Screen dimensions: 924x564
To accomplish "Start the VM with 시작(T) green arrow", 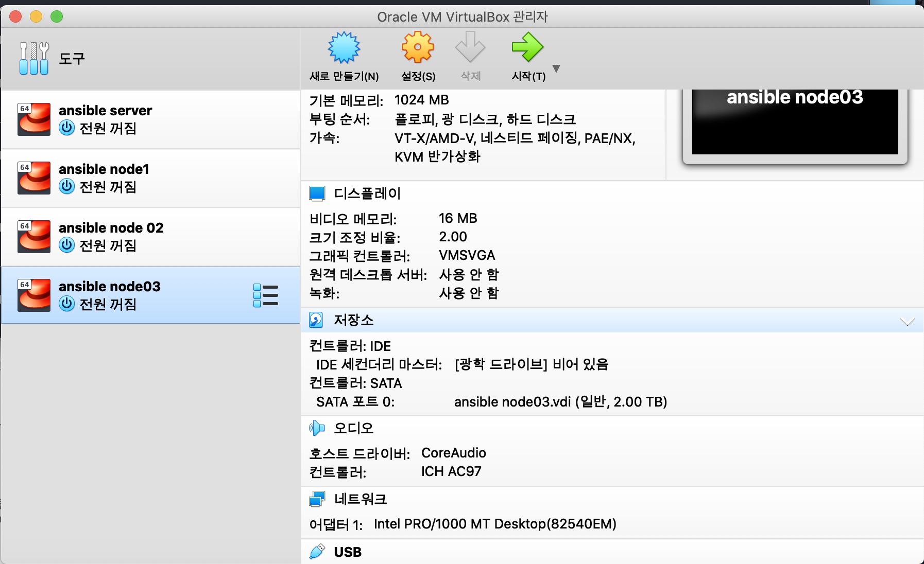I will 527,47.
